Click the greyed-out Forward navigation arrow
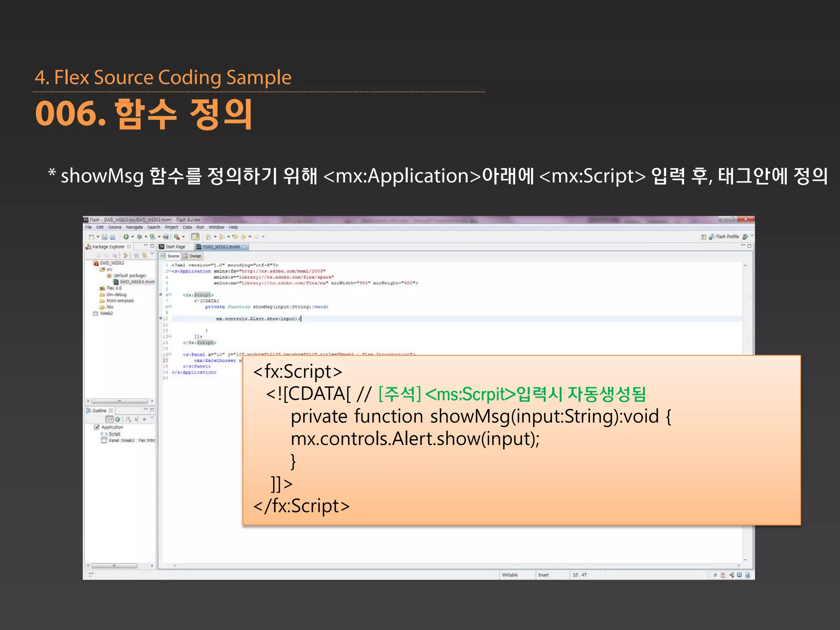Image resolution: width=840 pixels, height=630 pixels. (257, 237)
